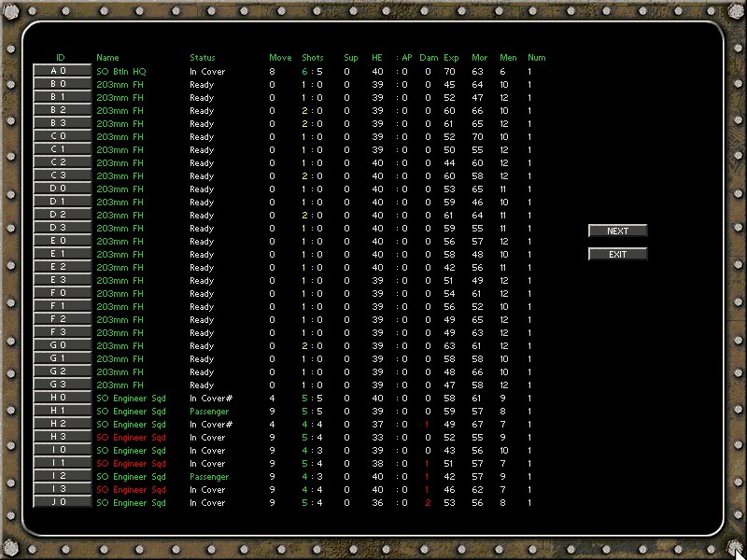The height and width of the screenshot is (560, 747).
Task: Select unit ID button I1
Action: point(62,463)
